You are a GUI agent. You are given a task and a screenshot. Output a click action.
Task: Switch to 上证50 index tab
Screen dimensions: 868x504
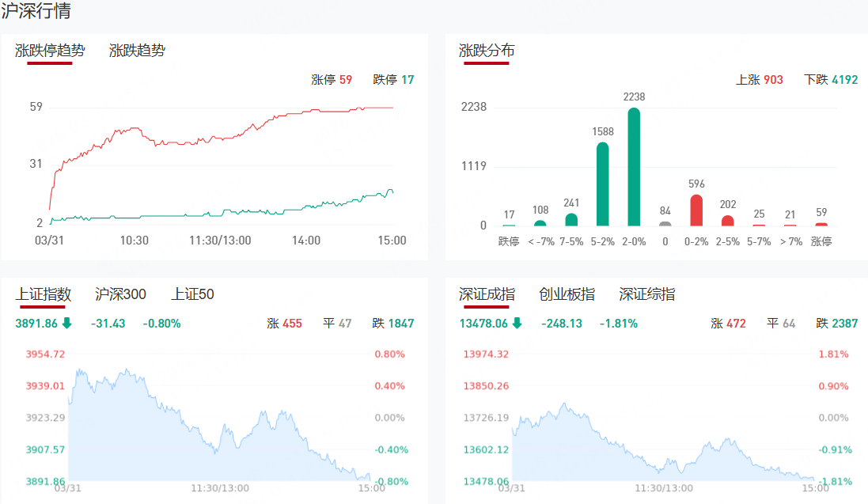(x=192, y=294)
